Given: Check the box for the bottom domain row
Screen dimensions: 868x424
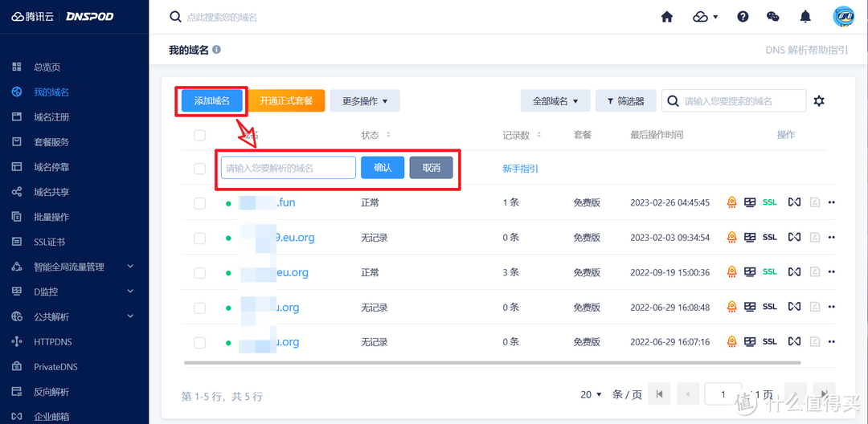Looking at the screenshot, I should [199, 343].
